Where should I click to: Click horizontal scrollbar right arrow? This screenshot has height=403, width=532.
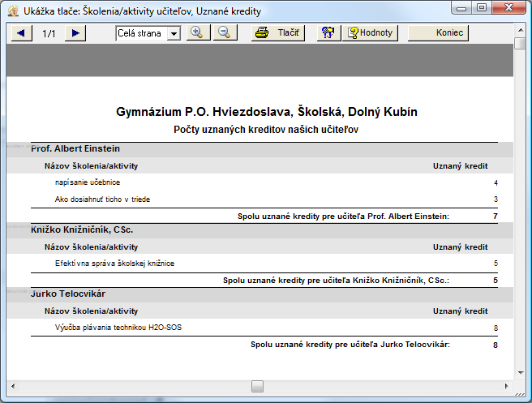point(506,386)
